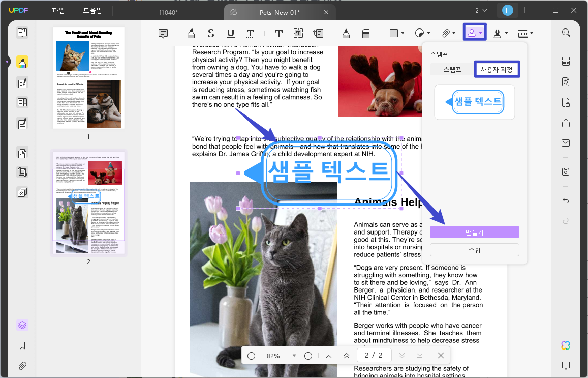
Task: Open page 1 thumbnail
Action: (x=88, y=78)
